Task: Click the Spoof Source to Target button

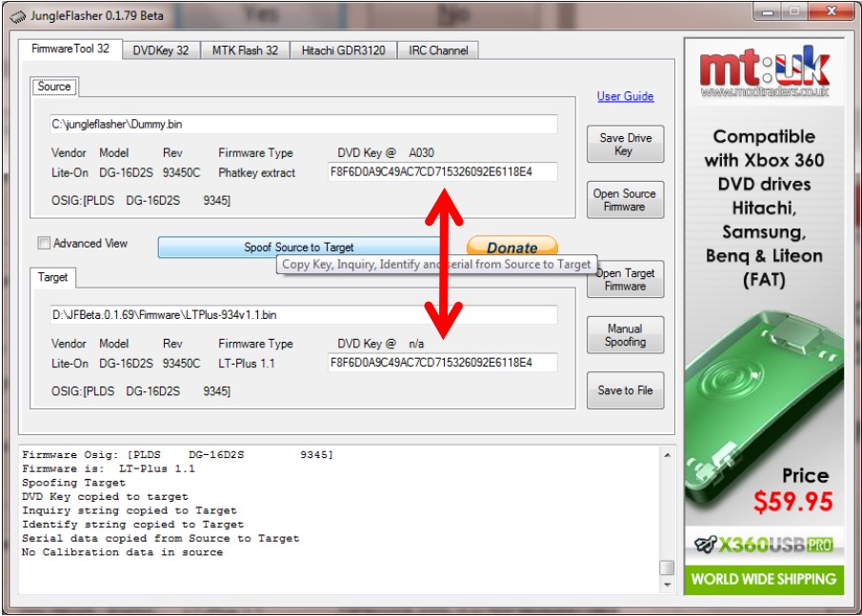Action: pyautogui.click(x=299, y=248)
